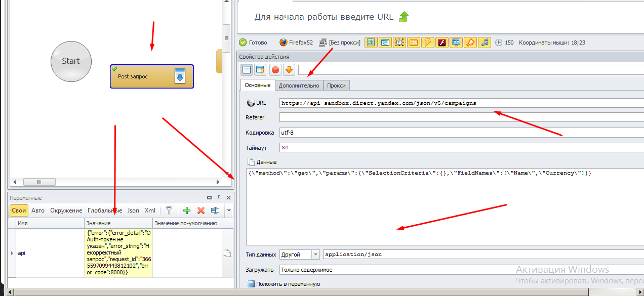
Task: Toggle CSS loading in browser toolbar
Action: pos(414,43)
